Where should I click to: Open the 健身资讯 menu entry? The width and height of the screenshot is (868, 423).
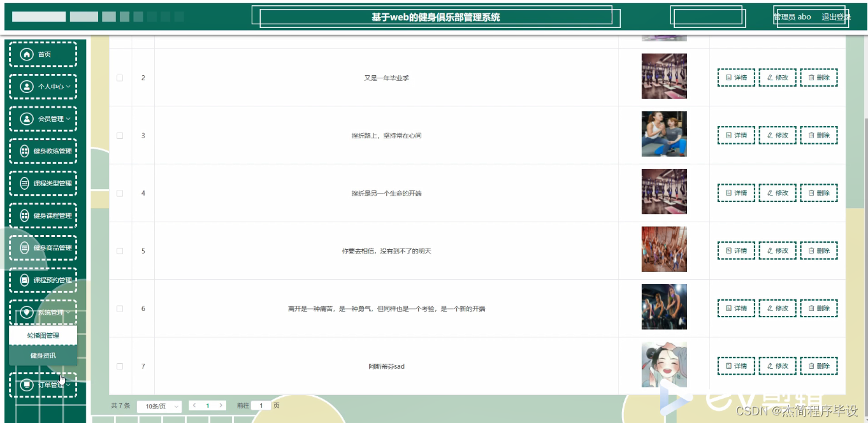pyautogui.click(x=43, y=355)
